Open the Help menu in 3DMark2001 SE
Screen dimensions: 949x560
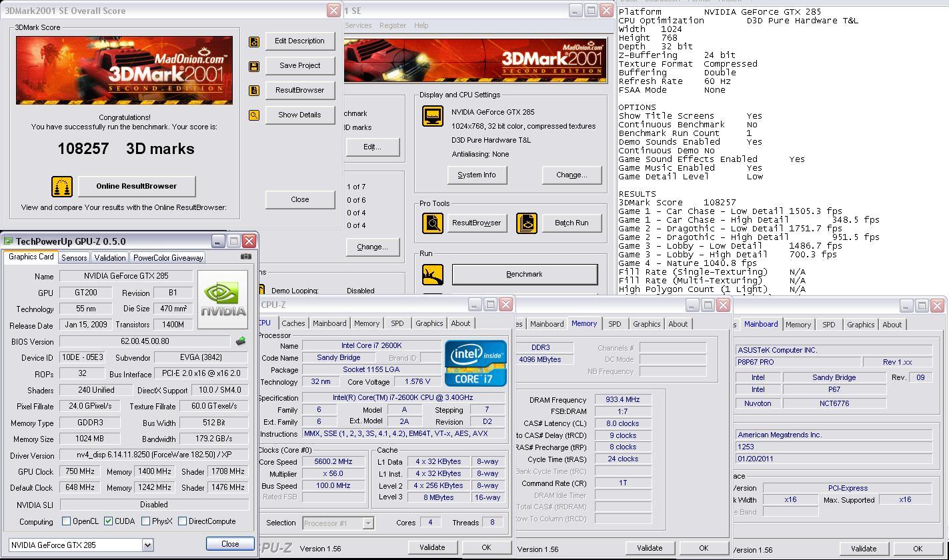pyautogui.click(x=421, y=25)
